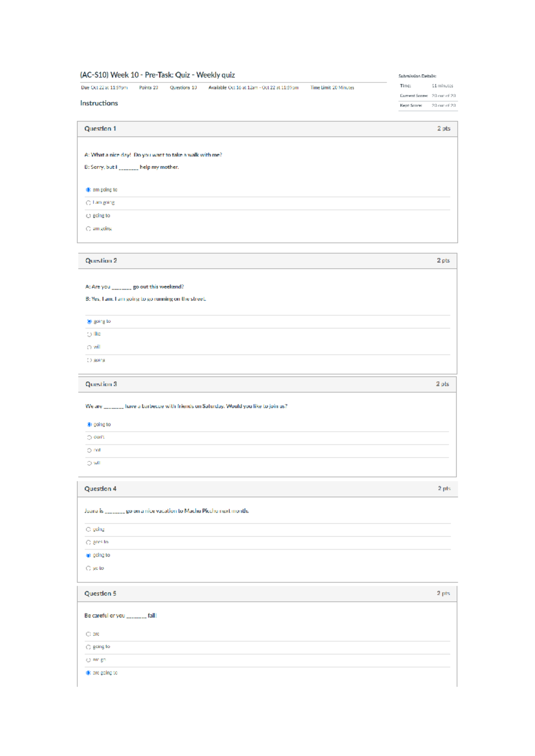This screenshot has width=535, height=756.
Task: Select "going to" radio in Question 3
Action: (89, 425)
